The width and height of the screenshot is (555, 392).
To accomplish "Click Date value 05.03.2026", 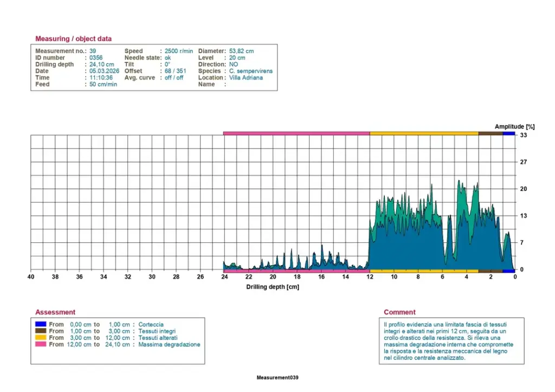I will [x=104, y=71].
